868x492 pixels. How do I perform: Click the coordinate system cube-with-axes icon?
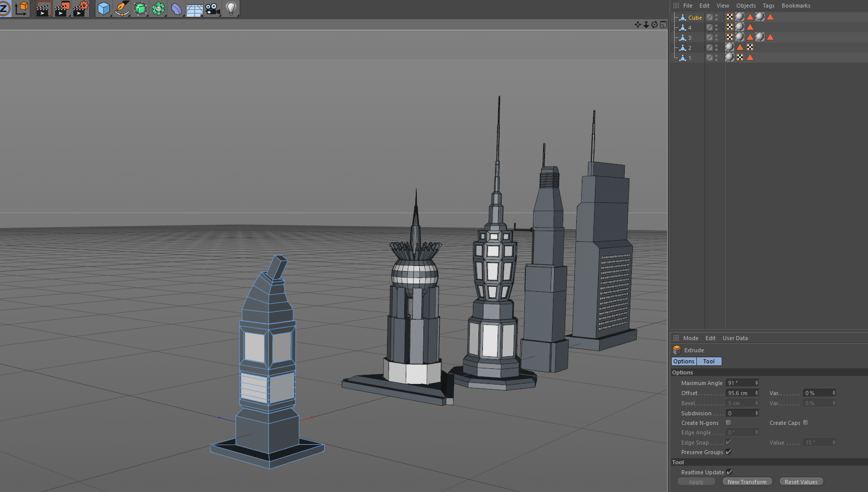coord(22,9)
